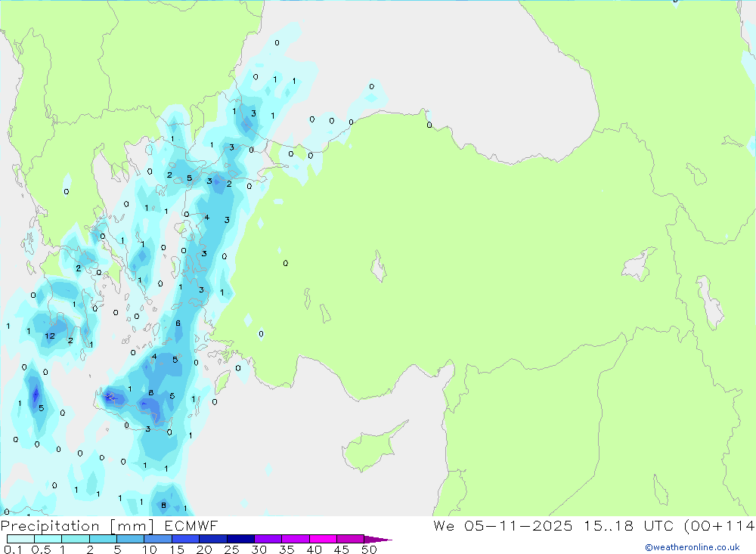Select the 10–15 mm legend color box
756x554 pixels.
point(158,539)
